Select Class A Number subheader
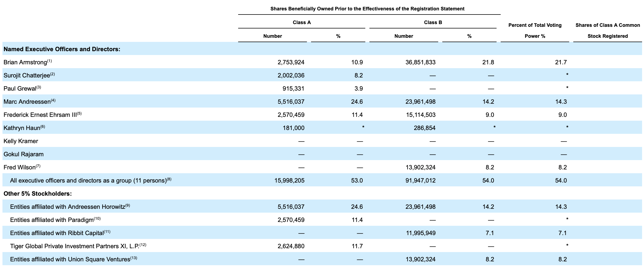This screenshot has width=644, height=266. (273, 36)
